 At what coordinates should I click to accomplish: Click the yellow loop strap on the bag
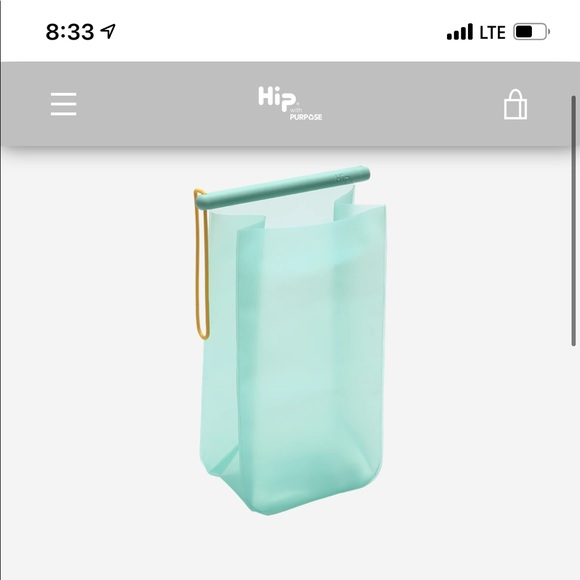click(x=202, y=264)
